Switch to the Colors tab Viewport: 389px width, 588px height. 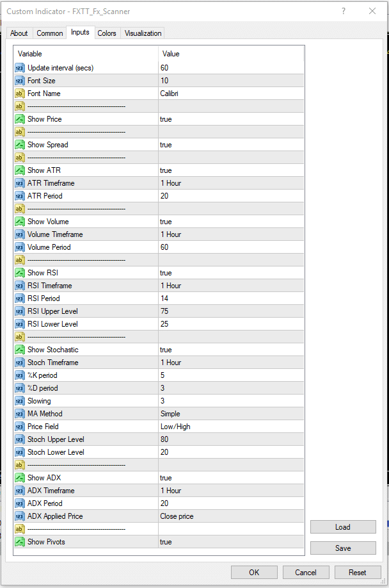107,33
